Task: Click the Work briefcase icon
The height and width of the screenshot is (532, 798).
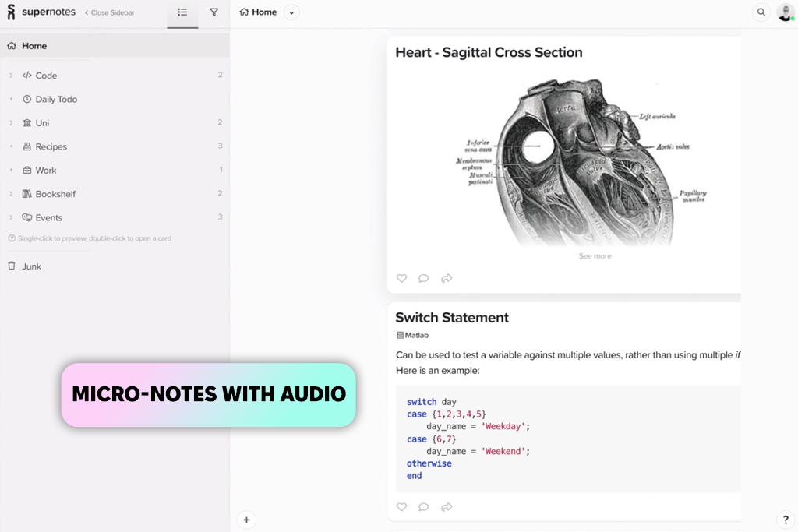Action: (27, 171)
